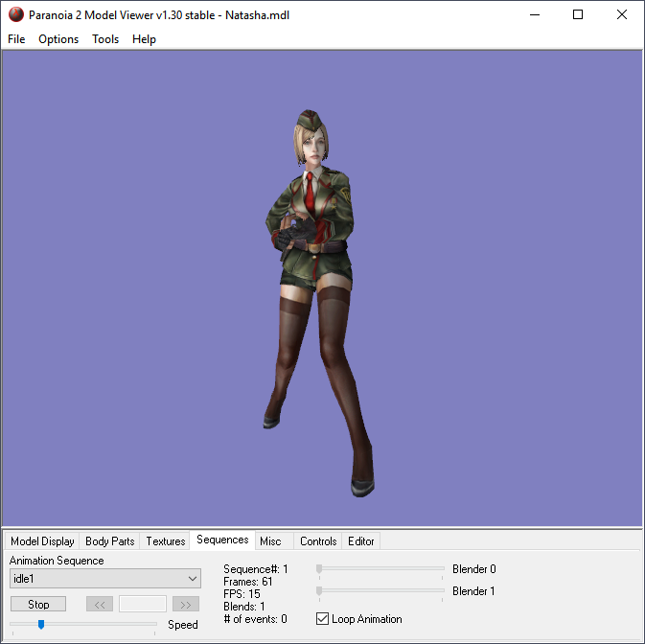Image resolution: width=645 pixels, height=644 pixels.
Task: Open the Tools menu
Action: point(105,39)
